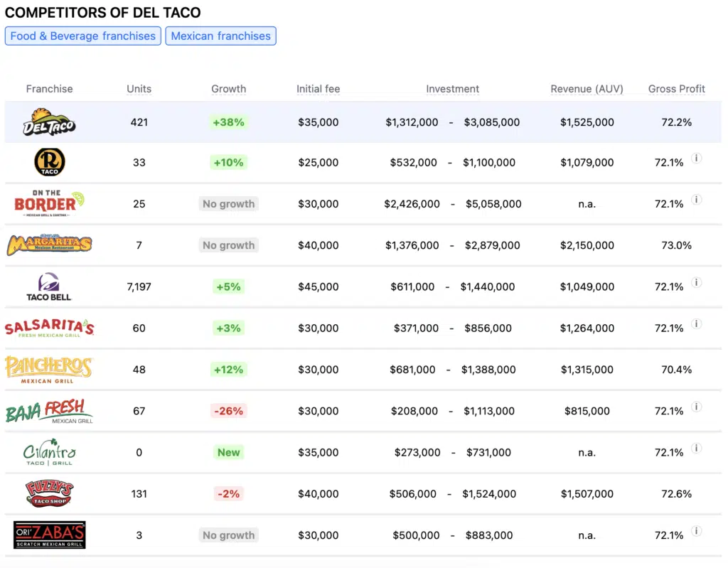Click the Salsarita's logo
This screenshot has height=568, width=728.
(49, 328)
